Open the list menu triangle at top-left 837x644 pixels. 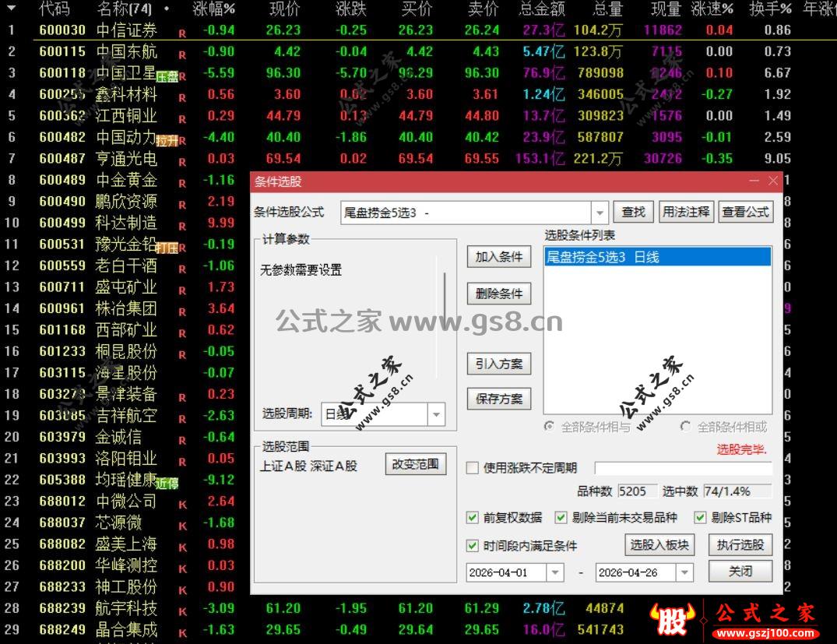pyautogui.click(x=11, y=8)
